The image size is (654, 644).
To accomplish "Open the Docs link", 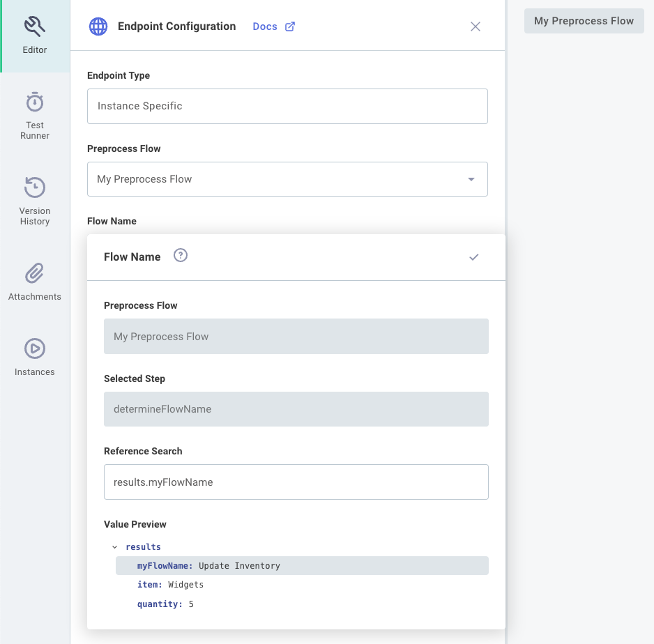I will (x=265, y=26).
